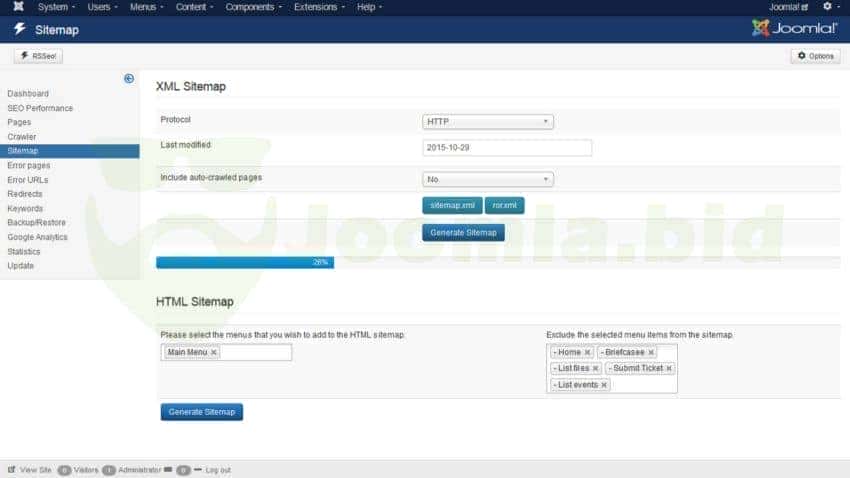The image size is (850, 478).
Task: Open the settings gear menu at top right
Action: coord(828,7)
